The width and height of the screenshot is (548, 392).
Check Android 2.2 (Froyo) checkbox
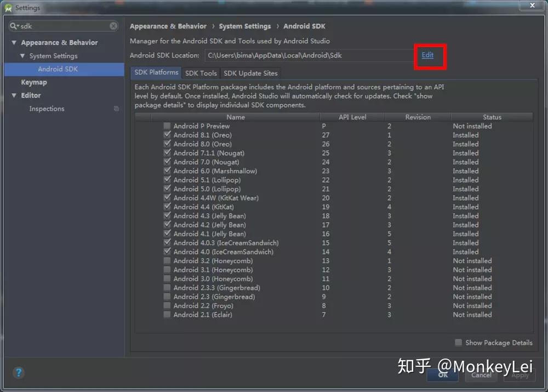click(167, 305)
